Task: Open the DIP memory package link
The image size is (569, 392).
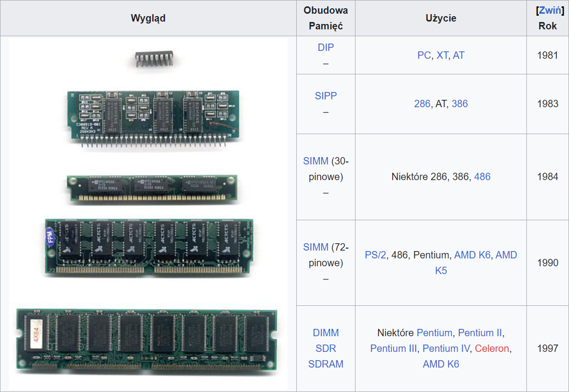Action: click(x=326, y=47)
